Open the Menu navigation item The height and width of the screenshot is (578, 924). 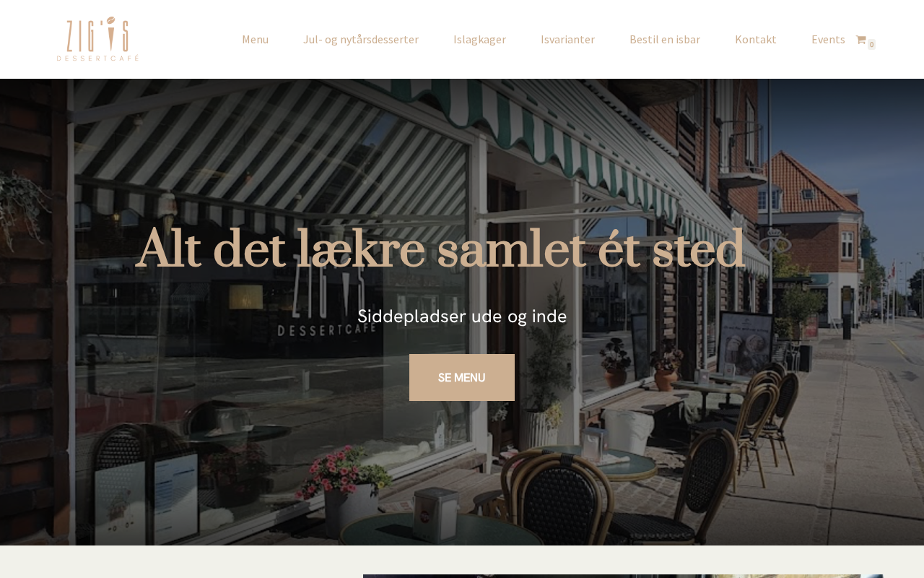tap(255, 40)
